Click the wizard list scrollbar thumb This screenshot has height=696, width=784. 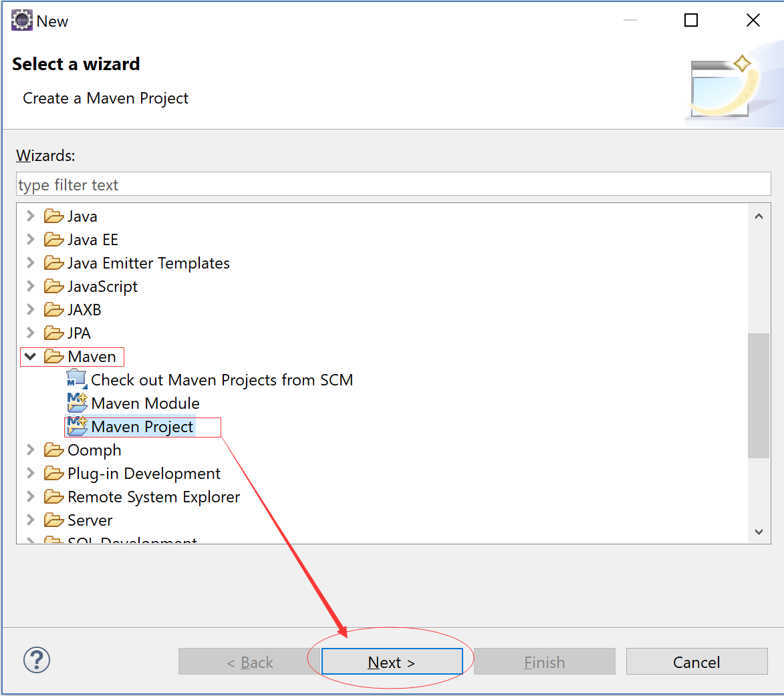(x=759, y=395)
